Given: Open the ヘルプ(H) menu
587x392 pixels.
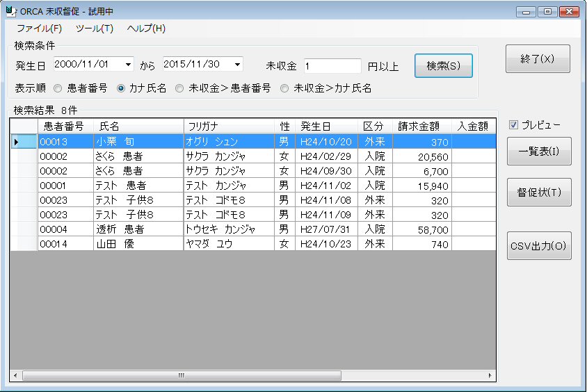Looking at the screenshot, I should pyautogui.click(x=146, y=28).
